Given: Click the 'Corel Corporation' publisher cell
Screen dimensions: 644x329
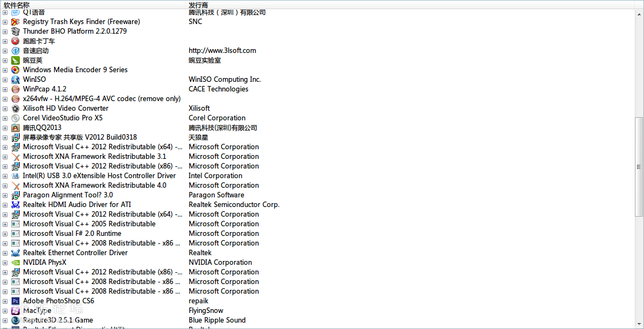Looking at the screenshot, I should [x=217, y=118].
